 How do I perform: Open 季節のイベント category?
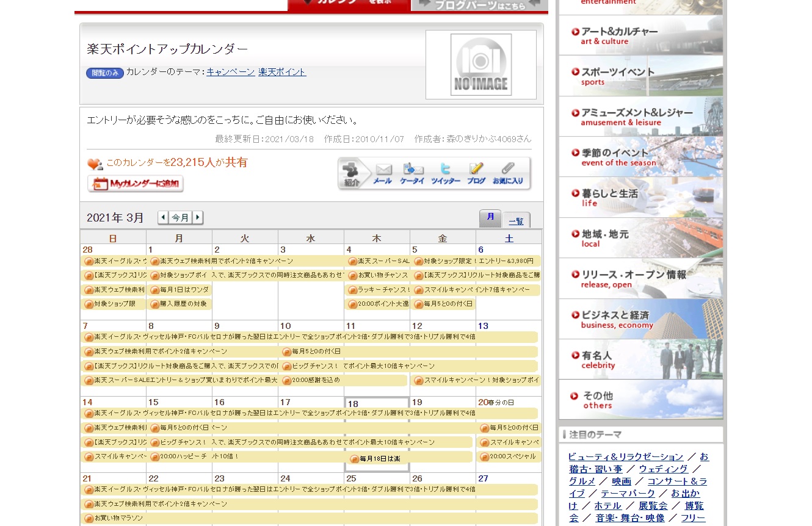click(640, 157)
